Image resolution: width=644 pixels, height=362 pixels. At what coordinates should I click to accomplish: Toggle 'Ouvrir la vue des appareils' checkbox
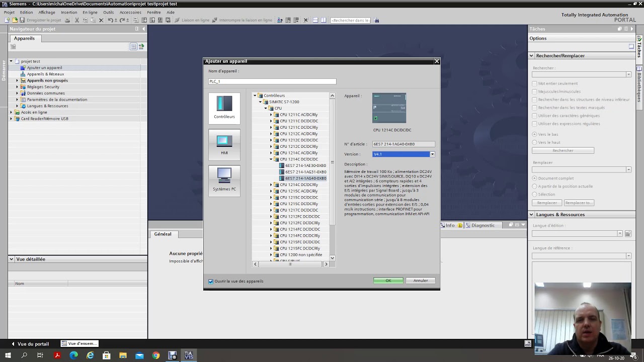pos(211,281)
